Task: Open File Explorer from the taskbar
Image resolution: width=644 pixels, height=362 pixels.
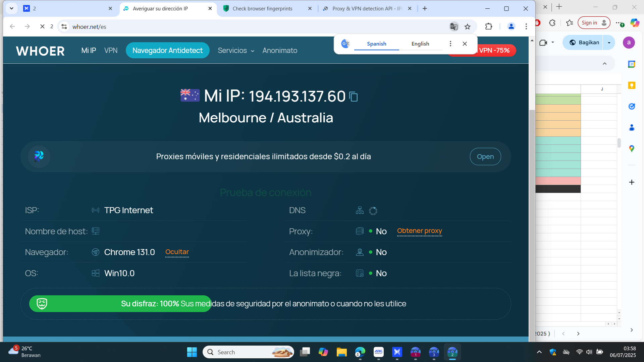Action: [341, 352]
